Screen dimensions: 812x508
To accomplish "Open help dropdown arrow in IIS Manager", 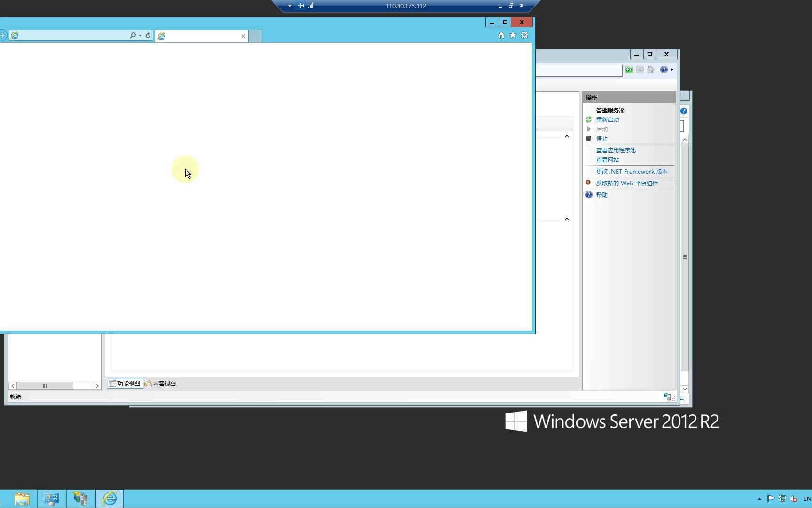I will click(671, 70).
